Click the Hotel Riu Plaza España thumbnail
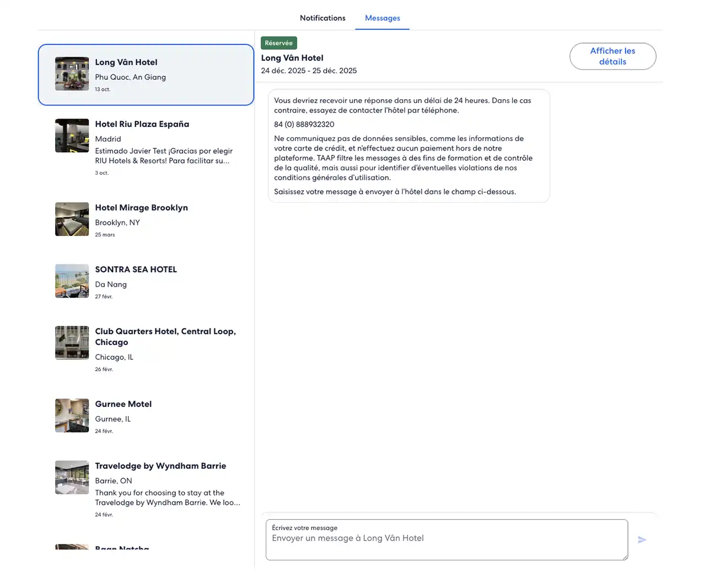The height and width of the screenshot is (588, 709). 72,136
